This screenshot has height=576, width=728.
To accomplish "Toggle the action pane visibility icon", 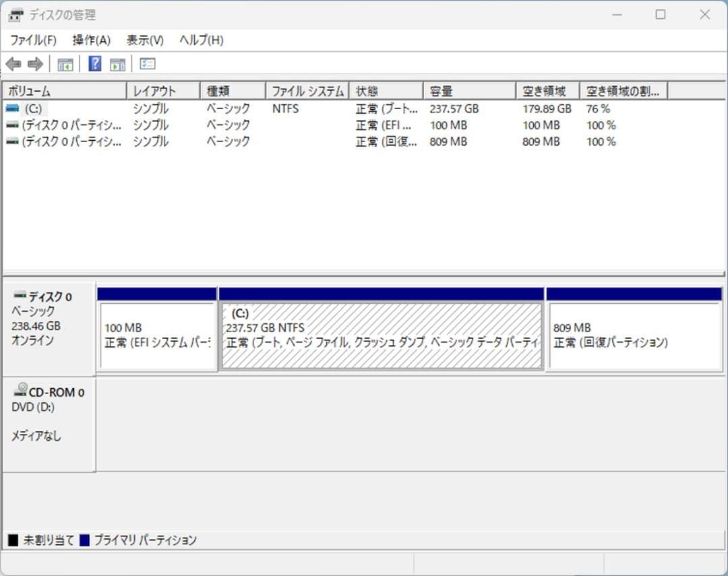I will 116,64.
